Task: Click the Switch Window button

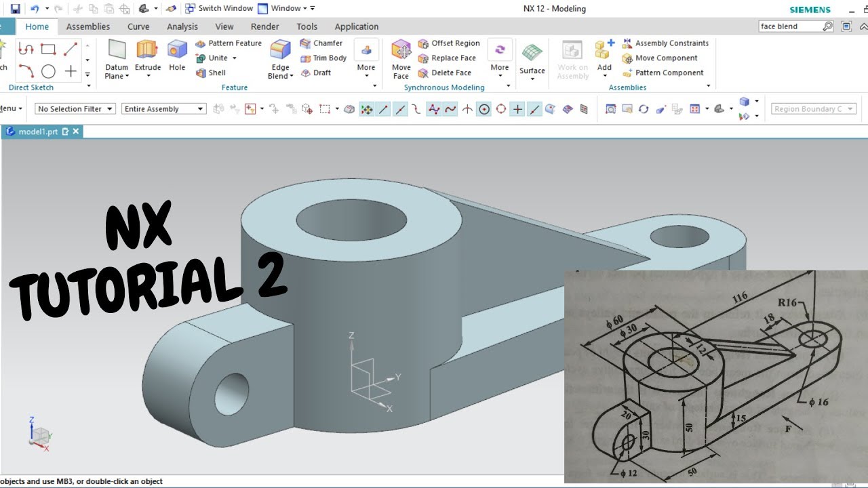Action: (x=218, y=8)
